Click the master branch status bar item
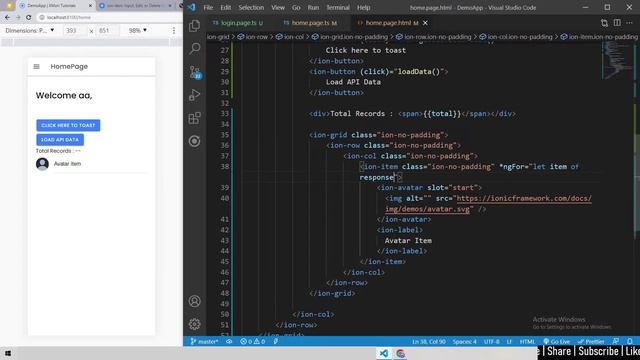The height and width of the screenshot is (360, 640). tap(204, 342)
